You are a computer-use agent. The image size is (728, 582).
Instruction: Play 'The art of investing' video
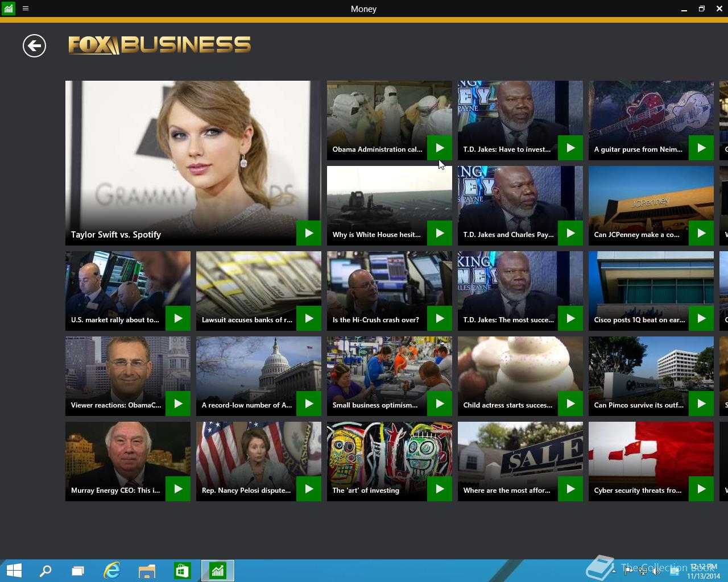(x=440, y=489)
